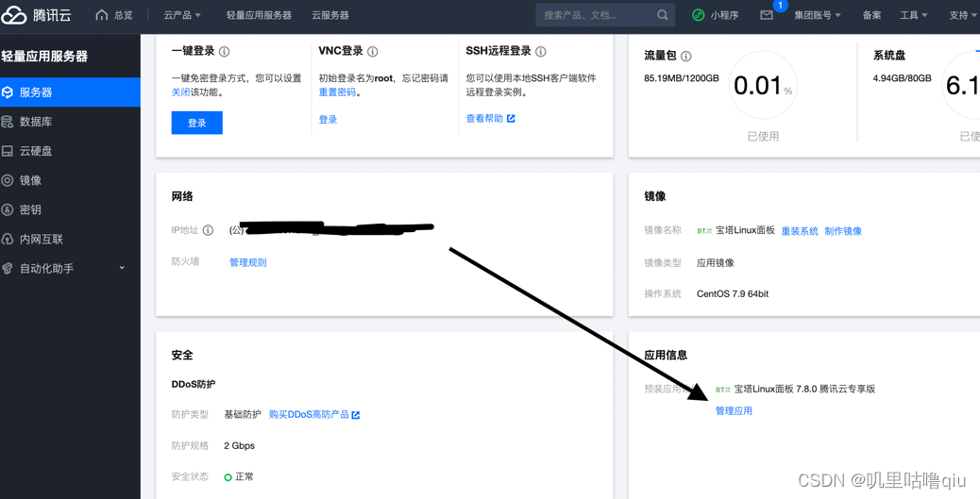Click the CentOS 7.9 64bit text
The height and width of the screenshot is (499, 980).
coord(733,293)
